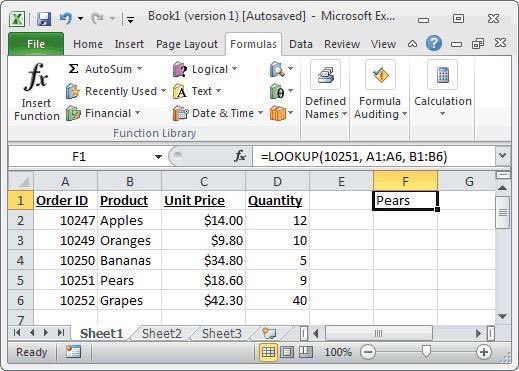Click the Undo arrow icon
Image resolution: width=519 pixels, height=371 pixels.
(65, 19)
